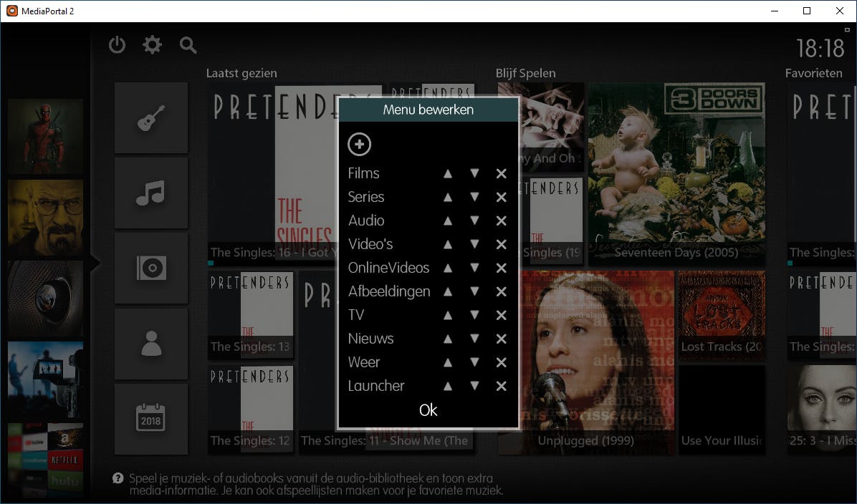Click the help question mark icon

point(118,478)
